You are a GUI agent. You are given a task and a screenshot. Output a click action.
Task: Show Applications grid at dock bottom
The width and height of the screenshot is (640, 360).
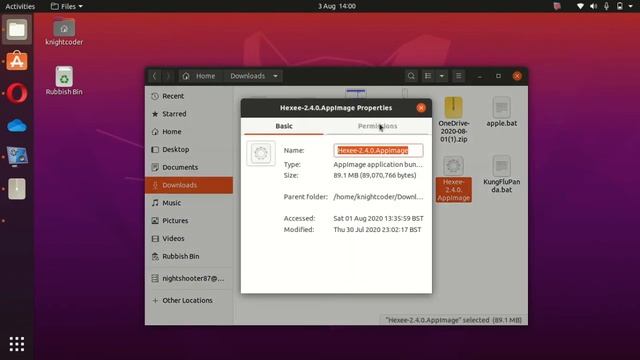point(17,344)
